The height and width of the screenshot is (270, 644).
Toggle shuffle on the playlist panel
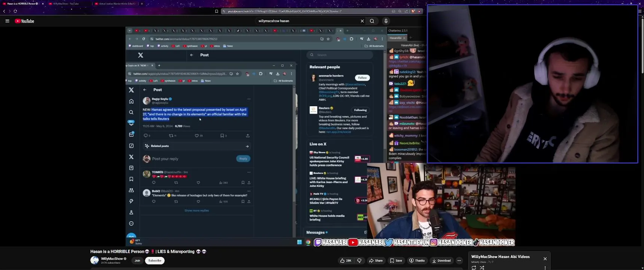[x=482, y=267]
